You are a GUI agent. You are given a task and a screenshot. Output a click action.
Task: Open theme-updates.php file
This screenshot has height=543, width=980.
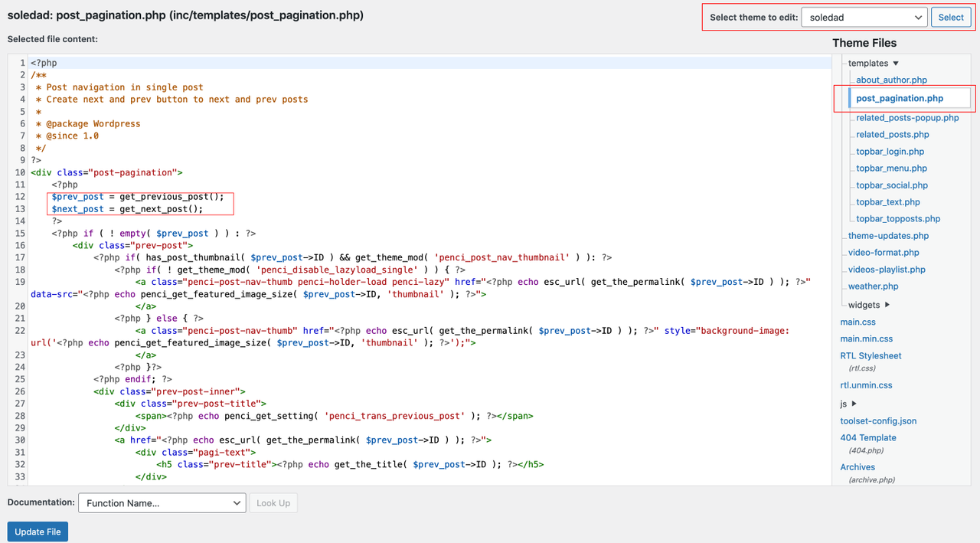tap(888, 236)
